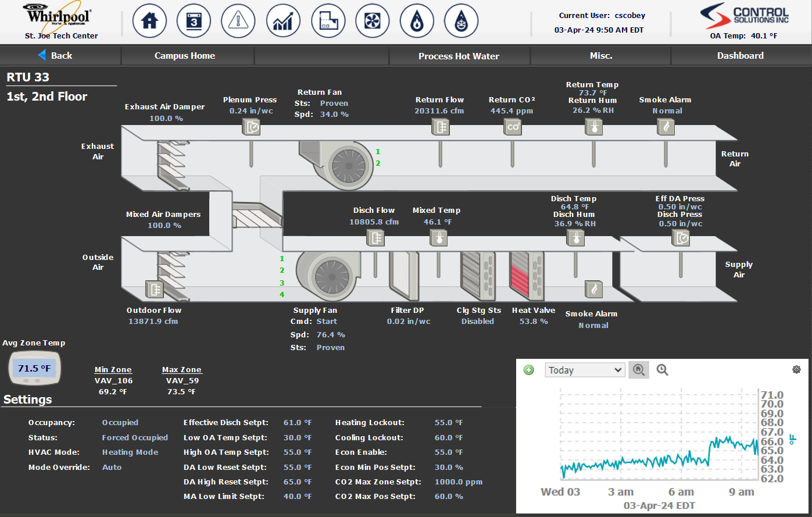Click the Forced Occupied status value

pos(135,437)
